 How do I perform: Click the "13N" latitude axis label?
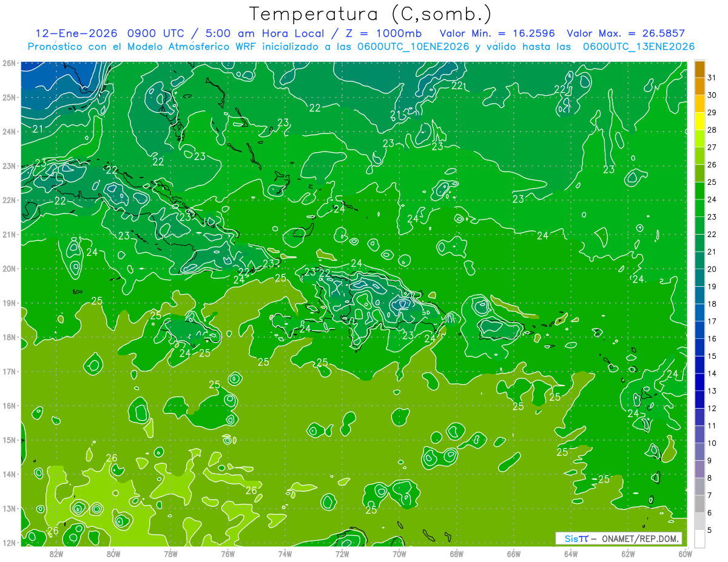click(x=8, y=508)
